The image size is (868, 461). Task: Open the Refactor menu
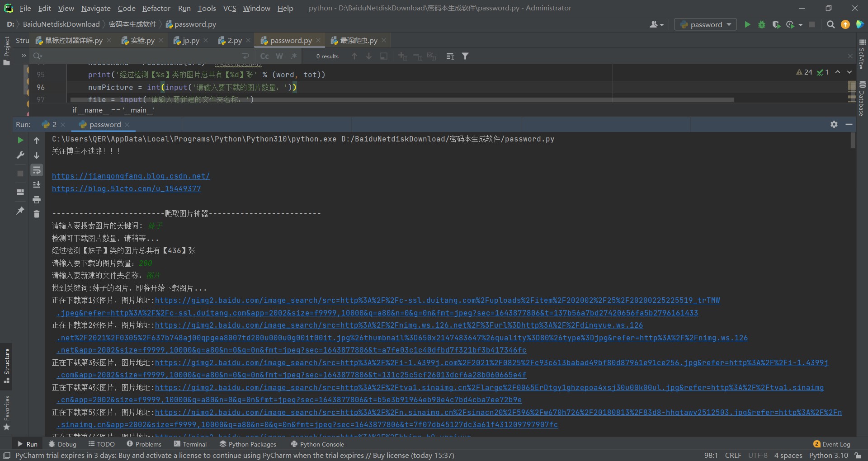[156, 8]
